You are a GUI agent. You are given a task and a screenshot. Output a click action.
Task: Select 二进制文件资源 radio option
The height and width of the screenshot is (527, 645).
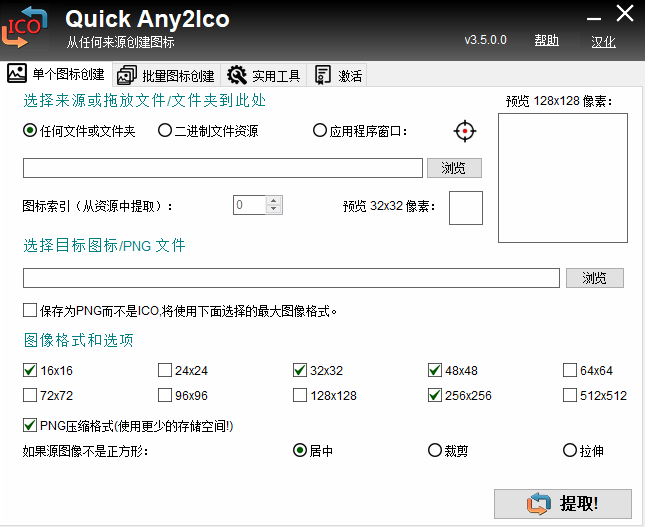coord(208,131)
